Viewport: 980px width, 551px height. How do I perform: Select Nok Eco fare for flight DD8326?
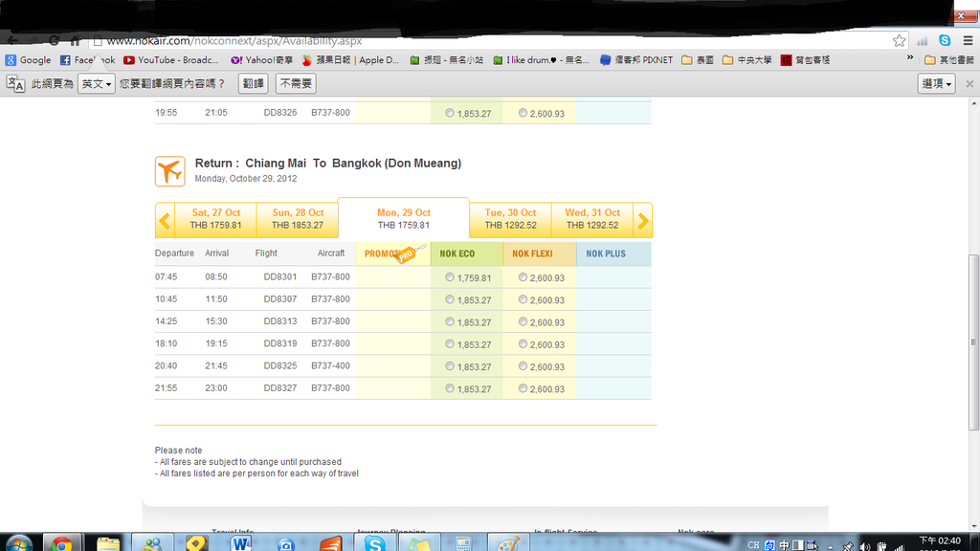[450, 113]
